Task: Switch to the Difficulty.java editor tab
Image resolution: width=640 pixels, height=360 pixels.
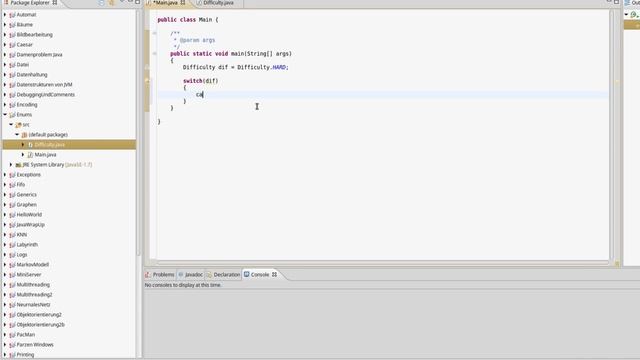Action: point(218,3)
